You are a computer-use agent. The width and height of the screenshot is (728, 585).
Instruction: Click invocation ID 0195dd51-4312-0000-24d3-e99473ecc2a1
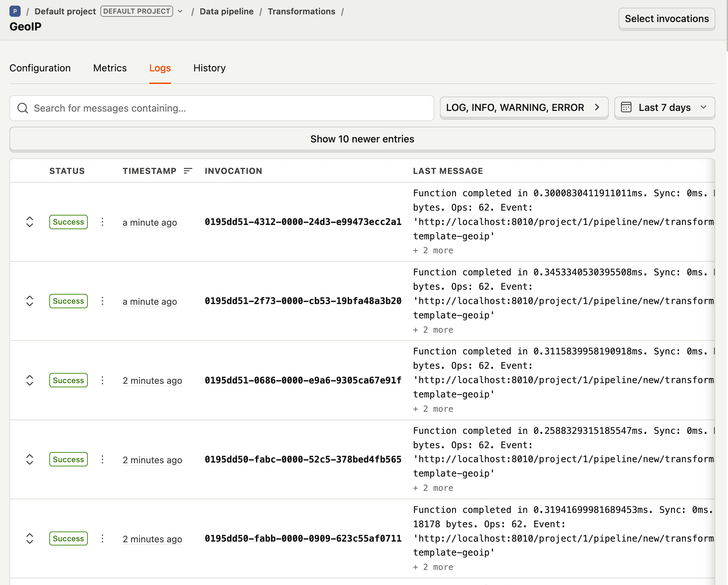(303, 222)
